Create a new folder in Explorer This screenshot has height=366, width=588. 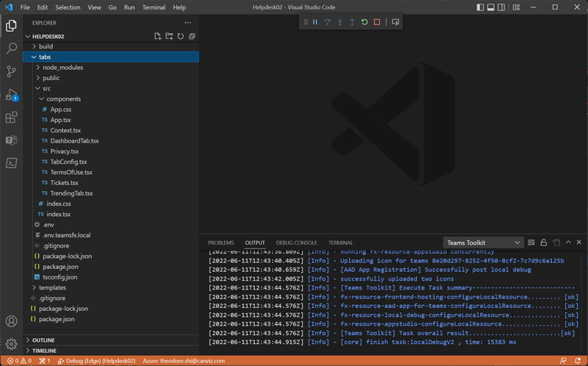(x=169, y=36)
